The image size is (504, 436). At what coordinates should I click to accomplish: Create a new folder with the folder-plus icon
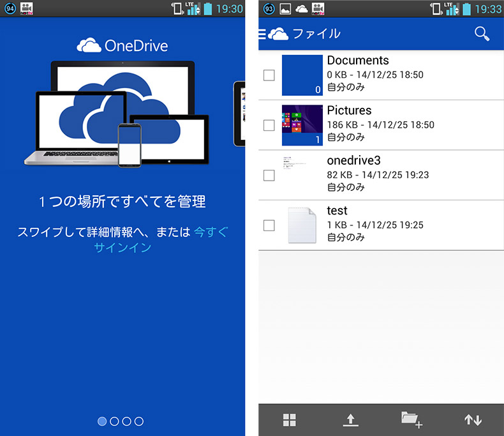411,419
